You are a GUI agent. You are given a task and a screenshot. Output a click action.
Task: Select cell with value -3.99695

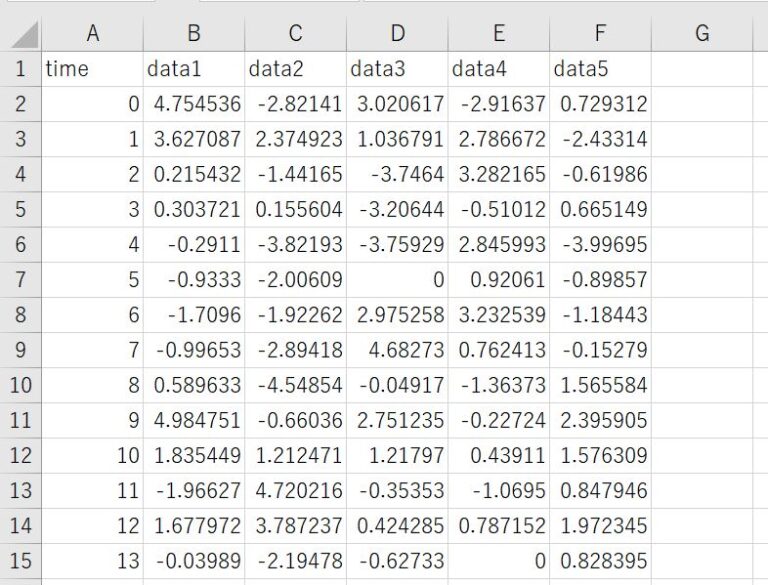click(600, 245)
